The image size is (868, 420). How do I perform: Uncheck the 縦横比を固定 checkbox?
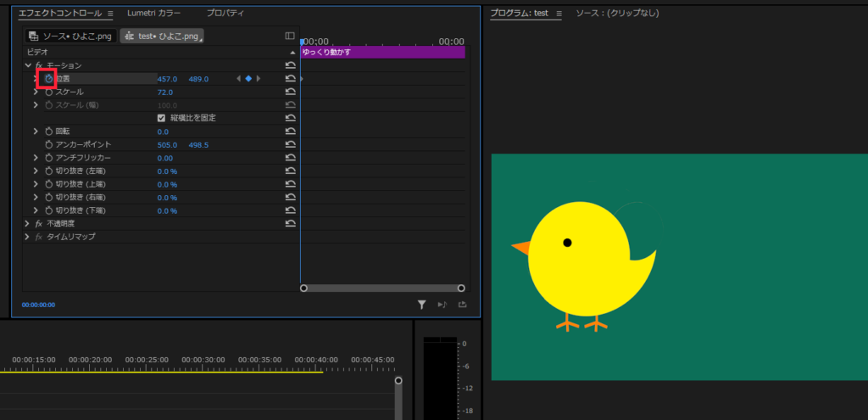tap(162, 118)
